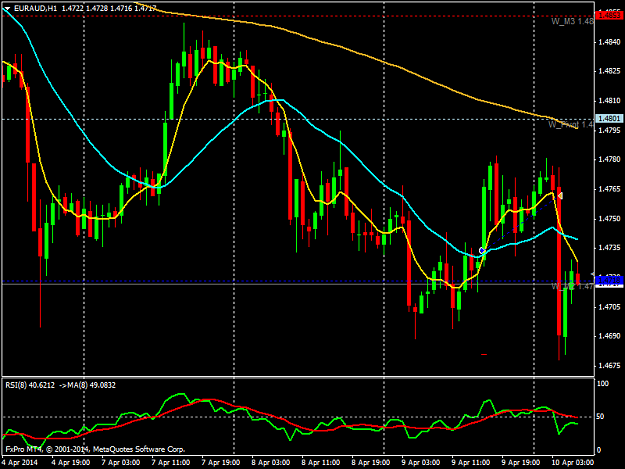The width and height of the screenshot is (625, 469).
Task: Click the 1.4765 price scale value
Action: point(609,189)
